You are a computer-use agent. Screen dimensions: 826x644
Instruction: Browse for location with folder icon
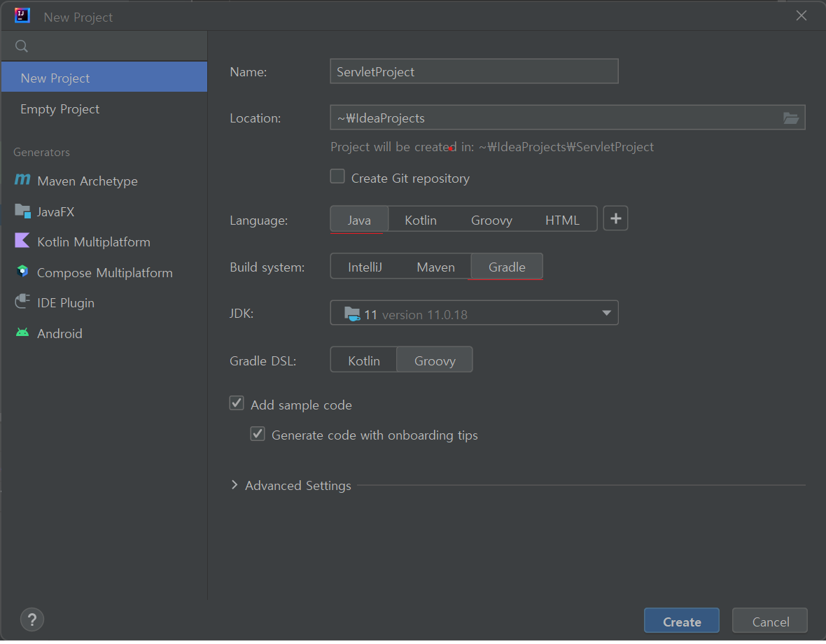791,118
